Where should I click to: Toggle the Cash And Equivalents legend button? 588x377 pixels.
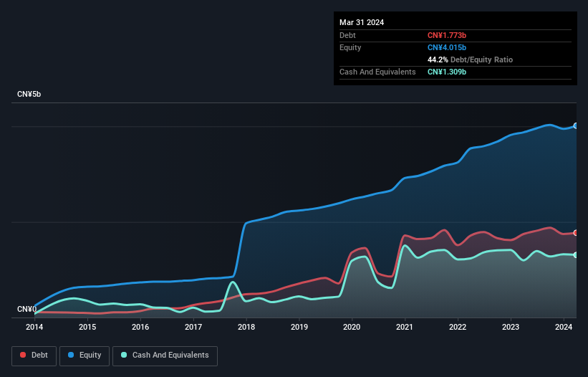[165, 355]
